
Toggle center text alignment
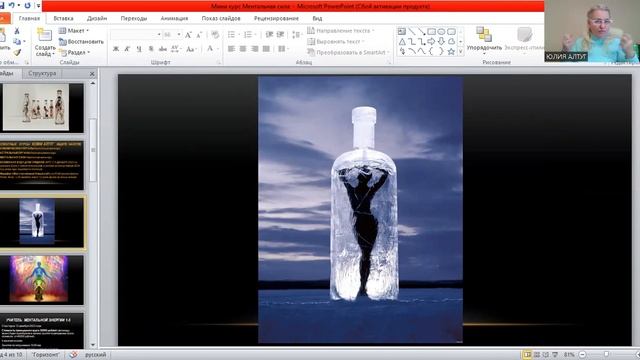click(243, 49)
